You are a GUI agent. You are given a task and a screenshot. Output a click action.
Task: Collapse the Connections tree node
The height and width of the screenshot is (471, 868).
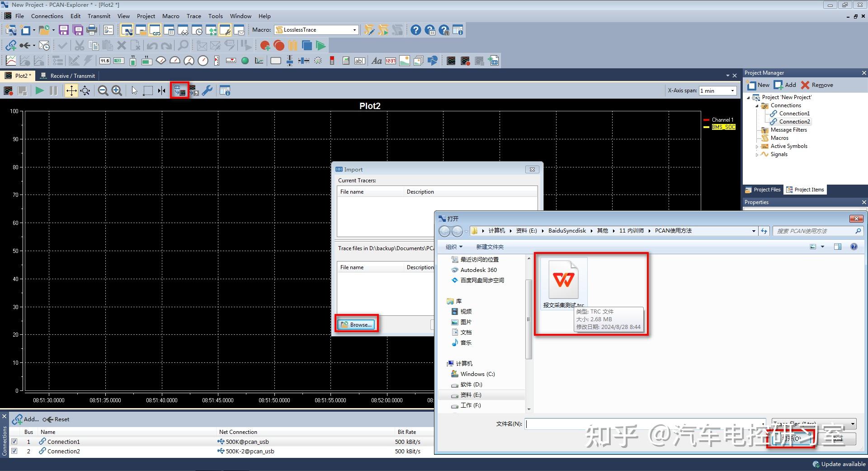[757, 106]
